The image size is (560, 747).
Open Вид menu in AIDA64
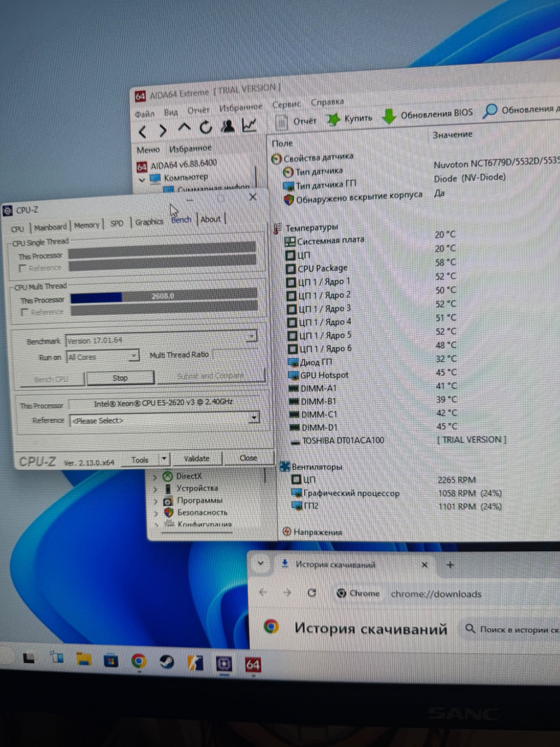[171, 112]
